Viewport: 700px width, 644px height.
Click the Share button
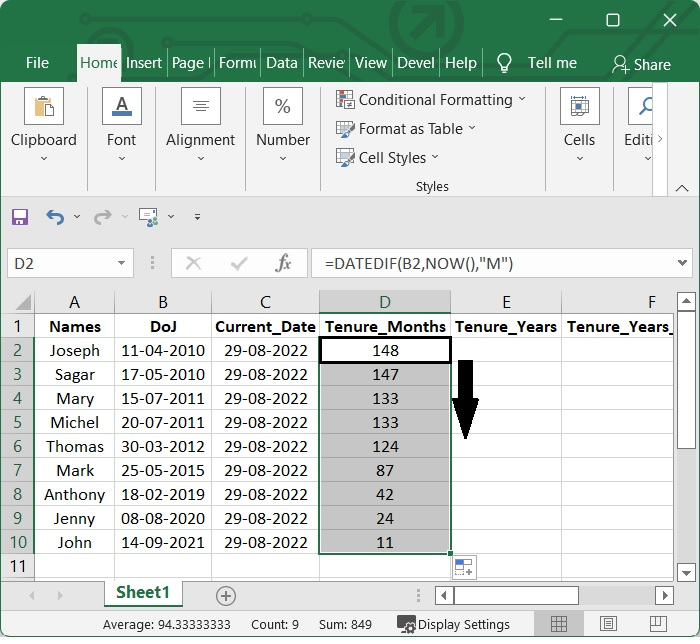point(641,64)
